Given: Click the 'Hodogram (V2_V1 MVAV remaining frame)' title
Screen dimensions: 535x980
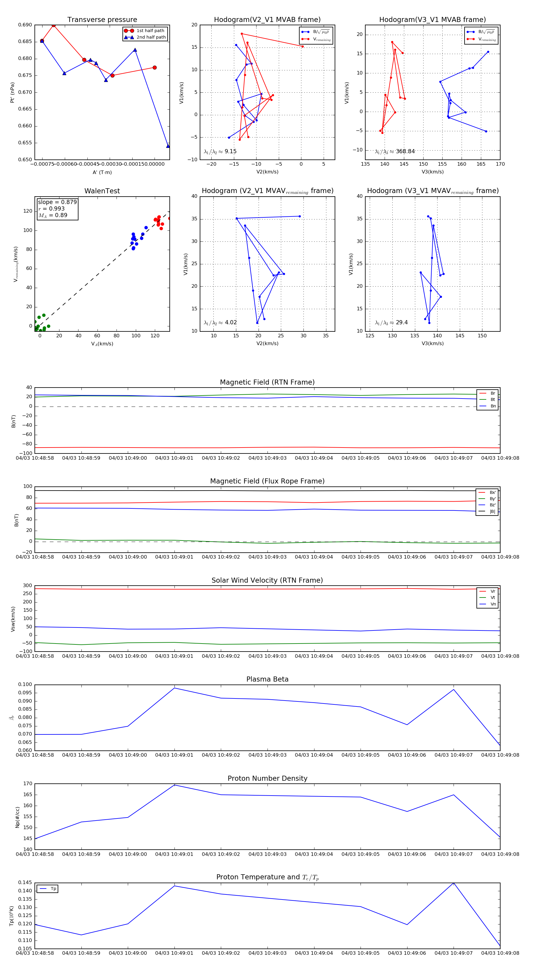Looking at the screenshot, I should [x=267, y=191].
